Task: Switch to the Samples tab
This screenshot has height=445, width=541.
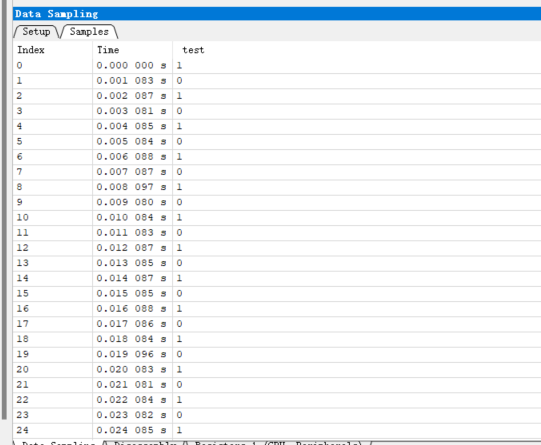Action: (x=89, y=32)
